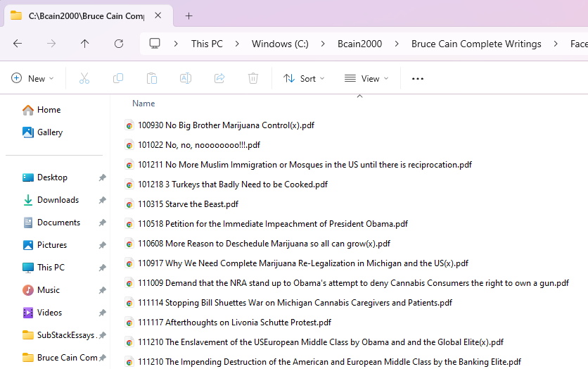Viewport: 588px width, 369px height.
Task: Select 111114 Stopping Bill Shuettes War pdf
Action: tap(295, 303)
